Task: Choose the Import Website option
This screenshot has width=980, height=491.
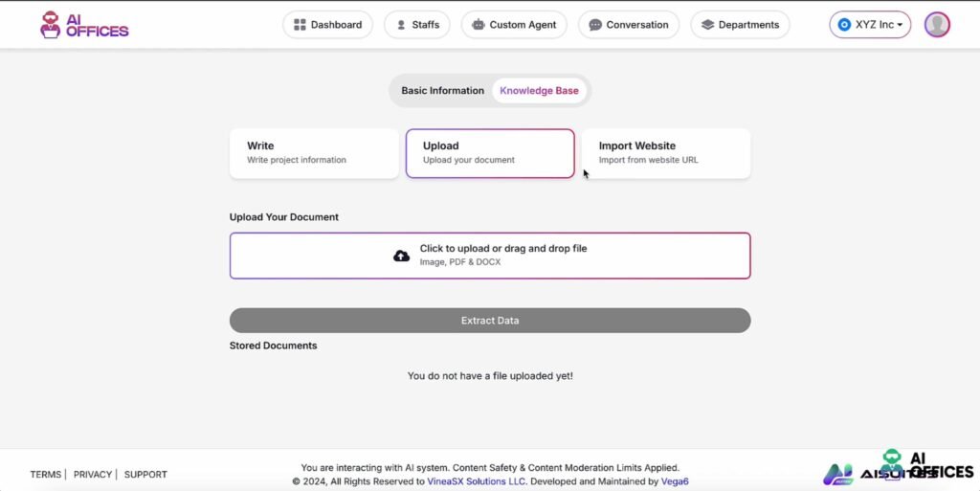Action: [665, 153]
